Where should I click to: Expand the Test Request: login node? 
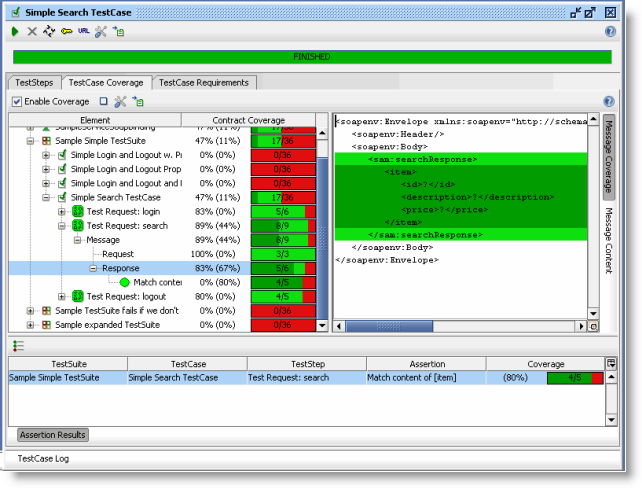click(x=62, y=212)
